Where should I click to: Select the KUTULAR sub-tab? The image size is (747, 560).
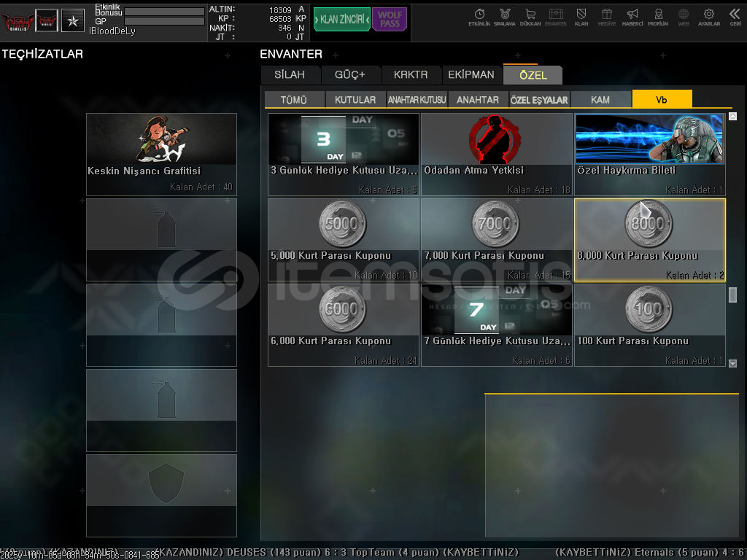(355, 100)
